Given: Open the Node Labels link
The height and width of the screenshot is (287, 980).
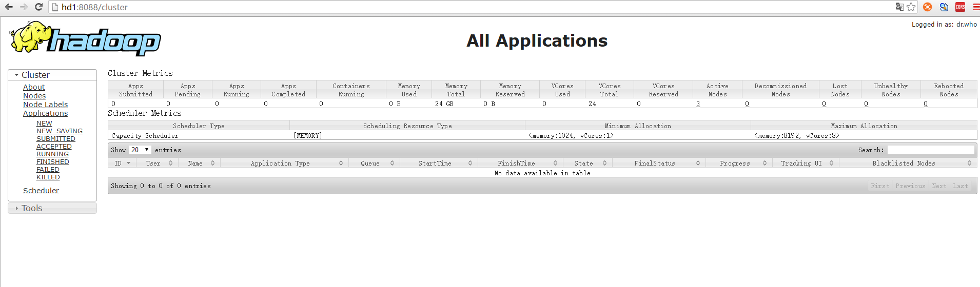Looking at the screenshot, I should [x=45, y=105].
